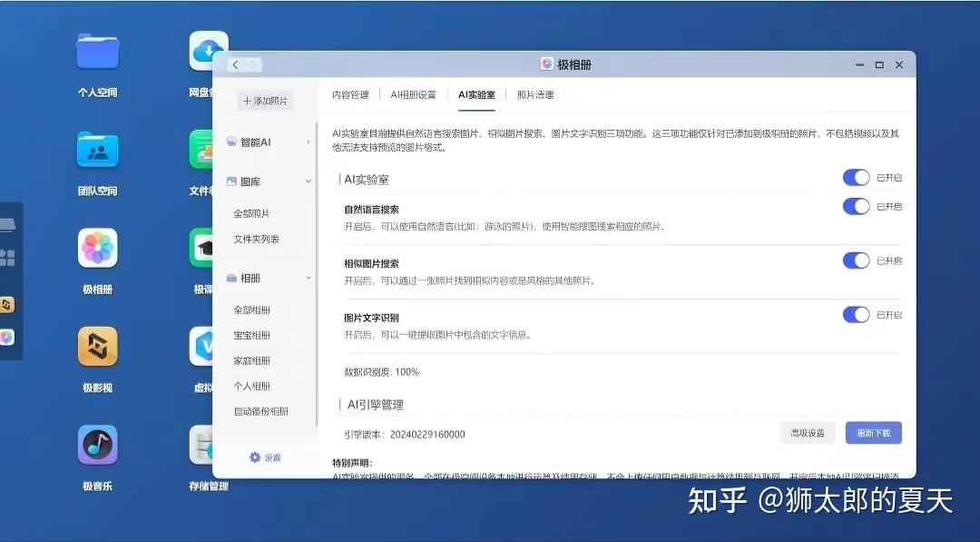Image resolution: width=980 pixels, height=542 pixels.
Task: Open the 存储管理 desktop icon
Action: tap(201, 445)
